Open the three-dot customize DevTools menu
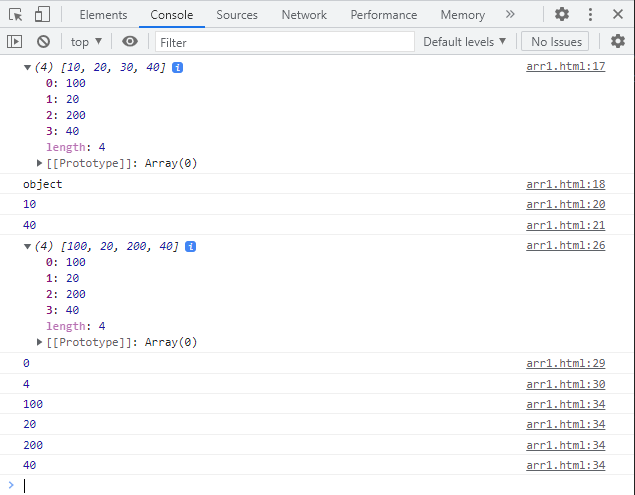 (x=590, y=15)
